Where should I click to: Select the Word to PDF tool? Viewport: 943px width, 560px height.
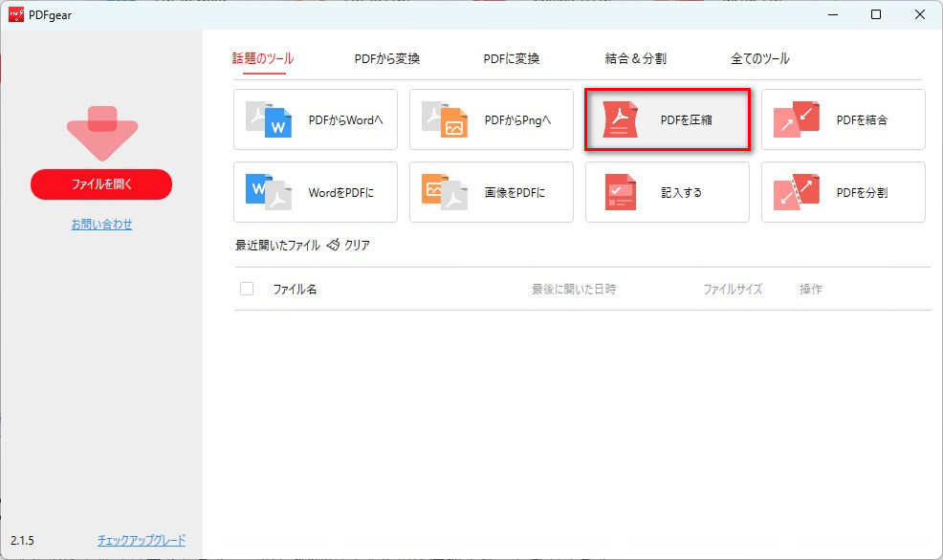(x=315, y=192)
